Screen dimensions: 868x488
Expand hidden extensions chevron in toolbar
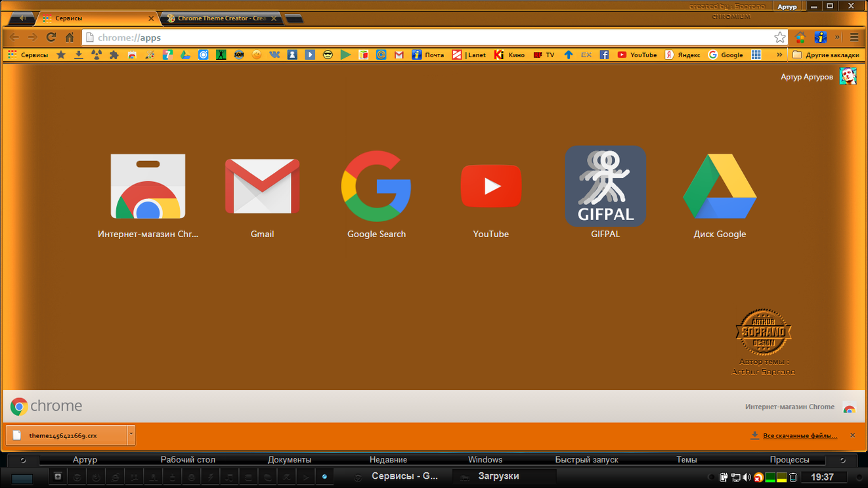tap(837, 37)
